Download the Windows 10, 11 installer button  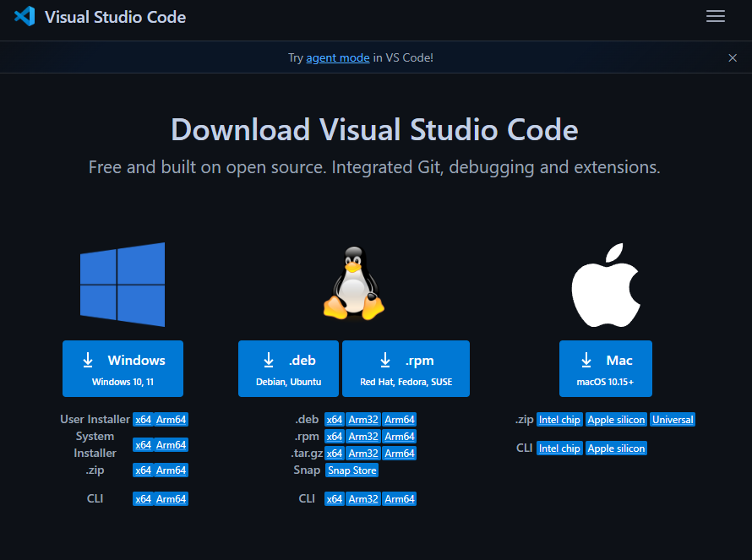[x=123, y=369]
